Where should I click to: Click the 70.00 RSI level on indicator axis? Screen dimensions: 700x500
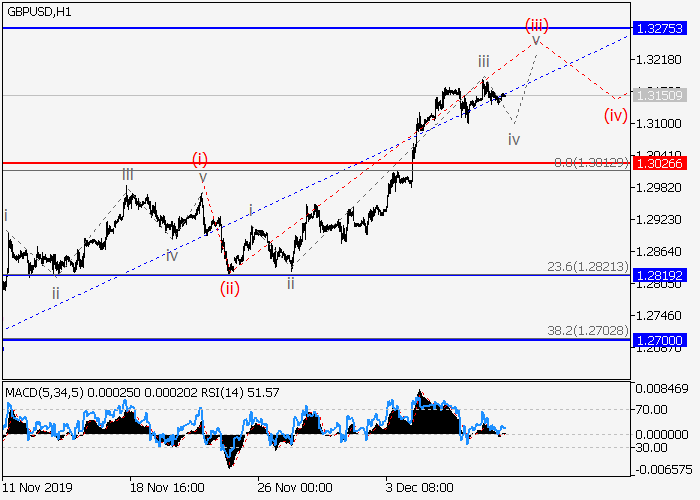click(x=654, y=409)
